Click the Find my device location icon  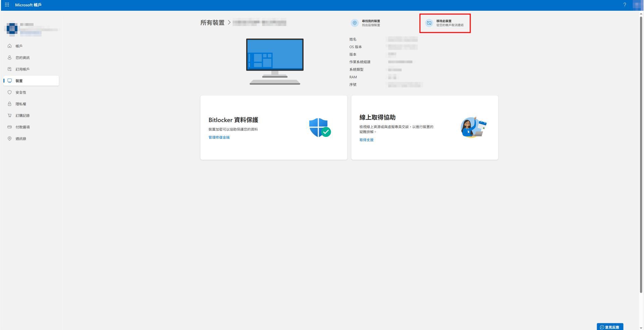[x=355, y=23]
